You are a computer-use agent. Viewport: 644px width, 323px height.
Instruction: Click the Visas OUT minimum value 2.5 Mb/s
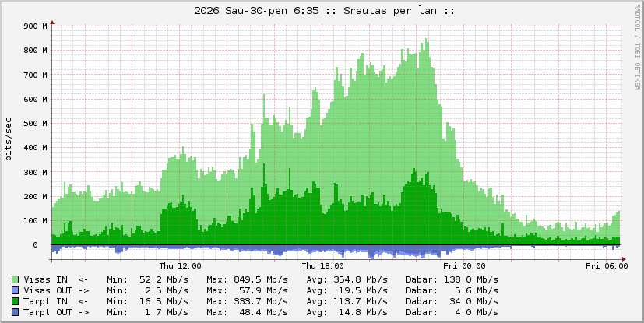[166, 290]
